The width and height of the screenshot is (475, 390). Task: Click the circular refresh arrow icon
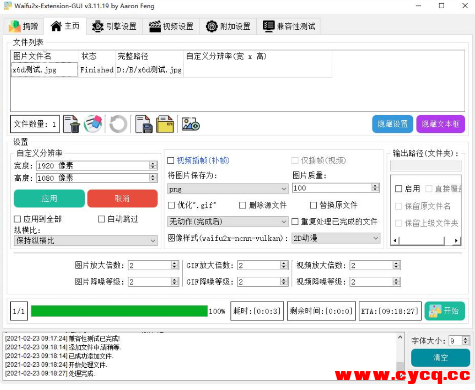pyautogui.click(x=118, y=124)
